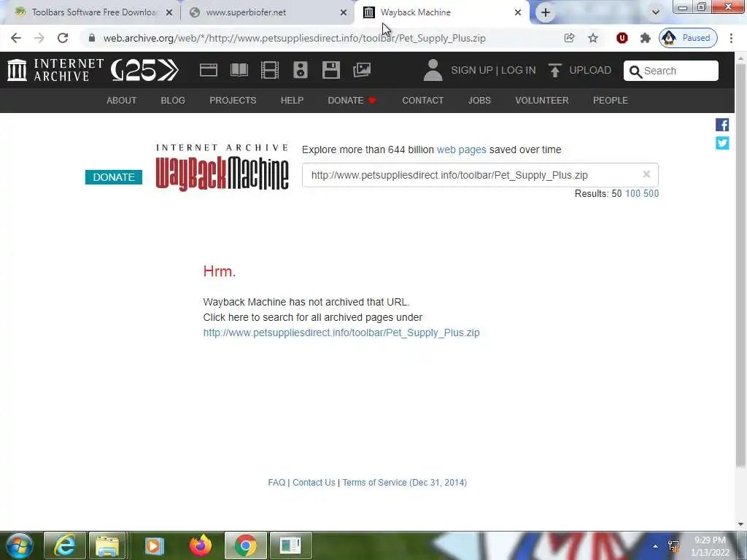Open the Software floppy-disk icon
The width and height of the screenshot is (747, 560).
pos(331,70)
